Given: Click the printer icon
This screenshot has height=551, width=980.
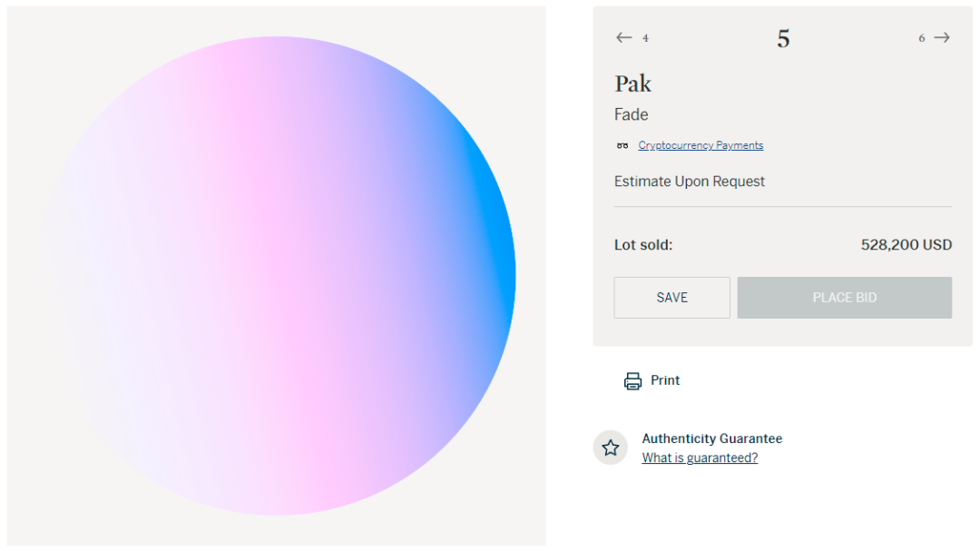Looking at the screenshot, I should (x=632, y=381).
